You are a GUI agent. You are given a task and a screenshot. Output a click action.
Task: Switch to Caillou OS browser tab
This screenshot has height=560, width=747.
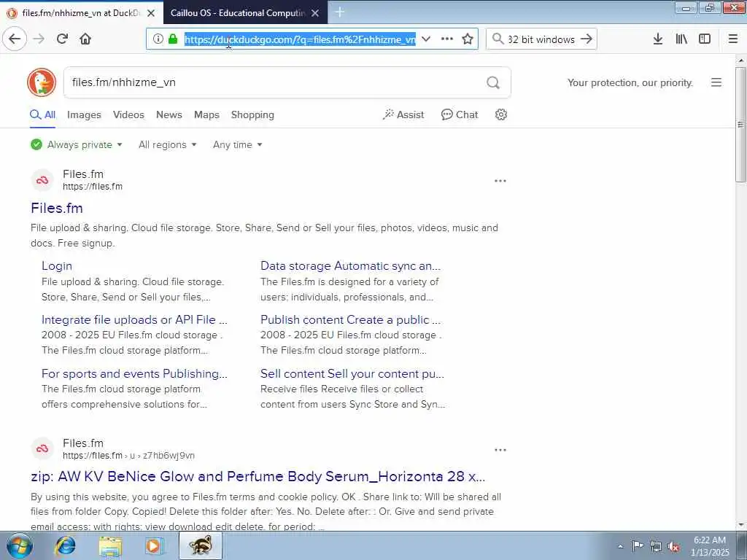(237, 13)
